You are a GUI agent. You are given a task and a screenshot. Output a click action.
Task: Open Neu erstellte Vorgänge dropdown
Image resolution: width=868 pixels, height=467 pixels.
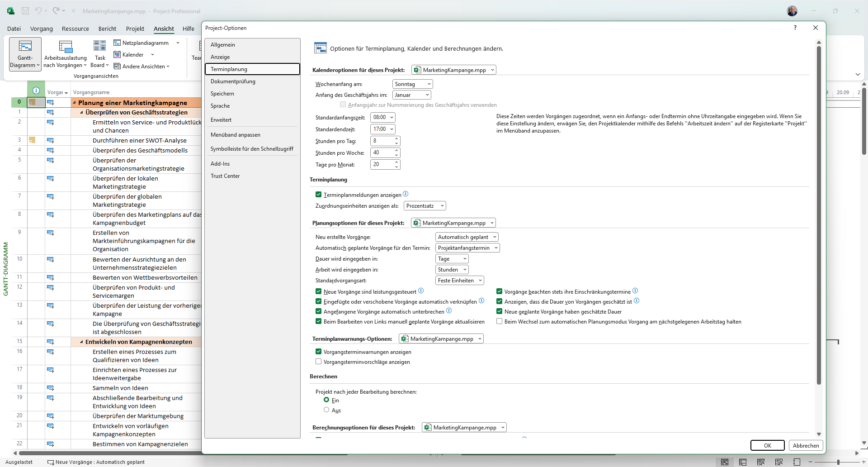[x=467, y=237]
